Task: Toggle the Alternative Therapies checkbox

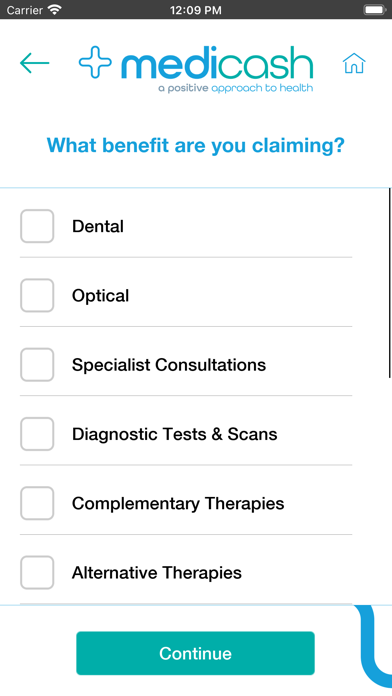Action: click(x=37, y=573)
